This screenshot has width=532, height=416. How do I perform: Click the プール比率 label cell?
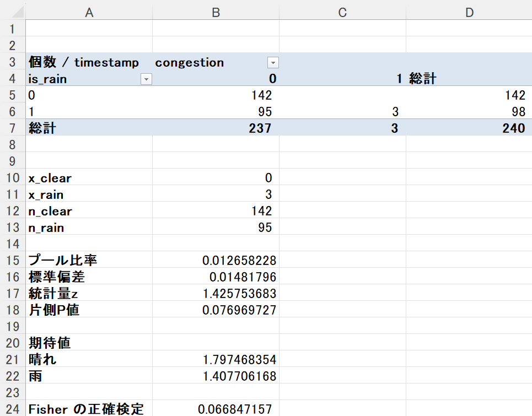[x=88, y=261]
